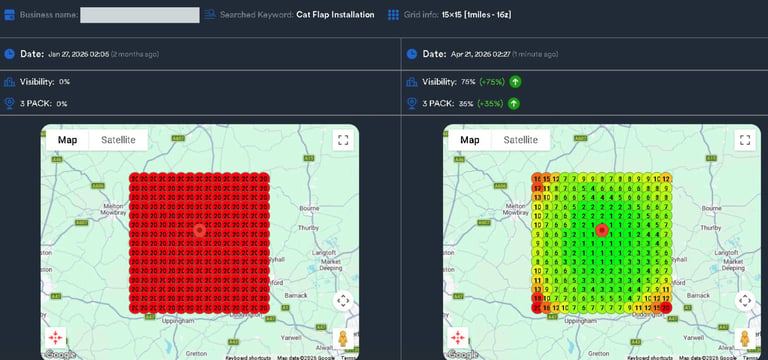Open the Terms link on the Apr 21 map
The image size is (768, 360).
pyautogui.click(x=751, y=358)
